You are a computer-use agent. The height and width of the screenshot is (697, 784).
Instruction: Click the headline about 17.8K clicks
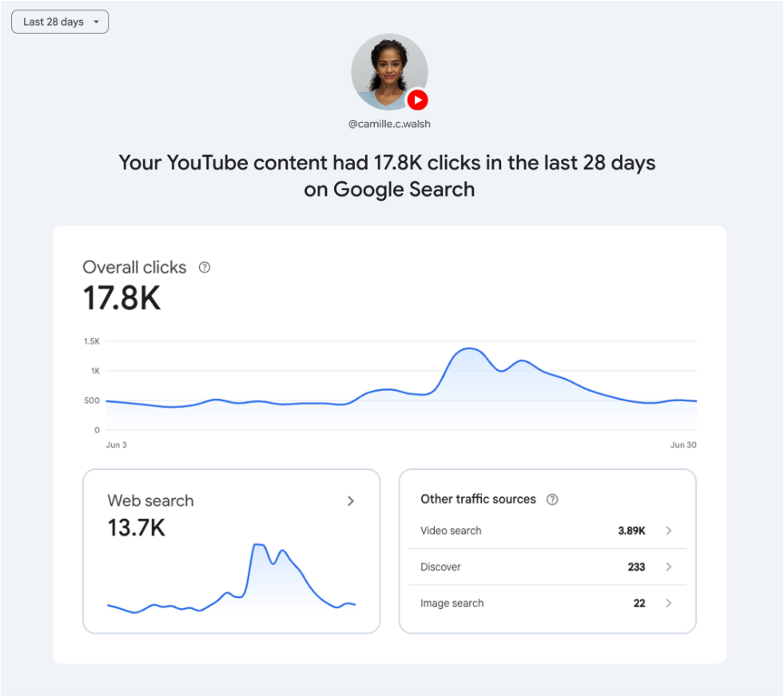388,176
